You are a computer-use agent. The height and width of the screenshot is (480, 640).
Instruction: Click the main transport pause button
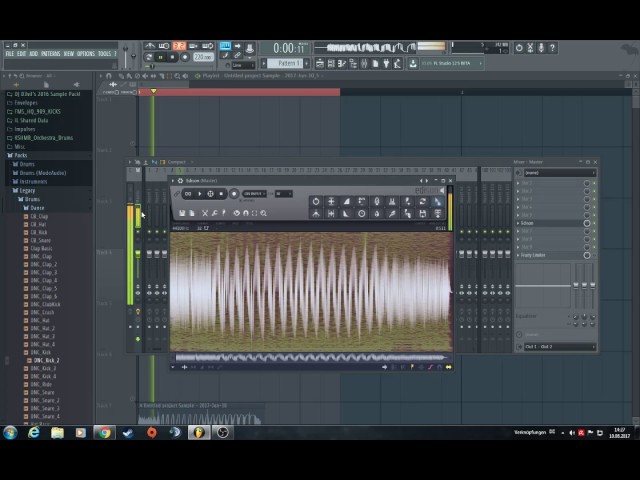click(x=160, y=57)
